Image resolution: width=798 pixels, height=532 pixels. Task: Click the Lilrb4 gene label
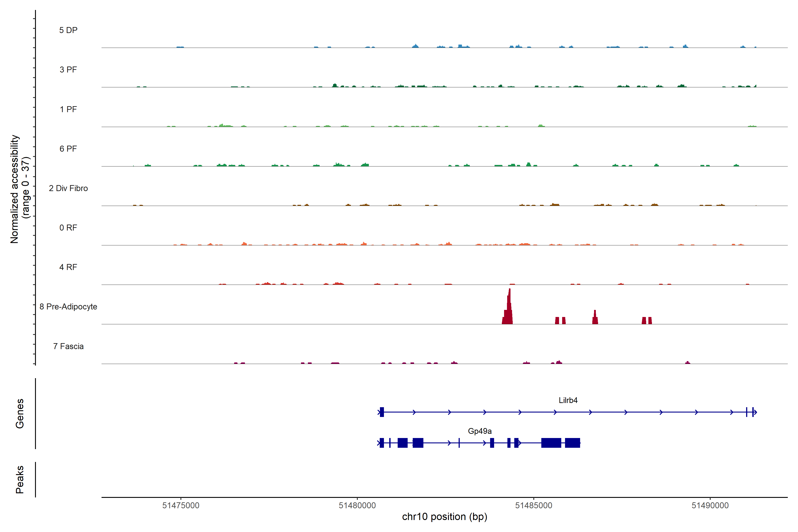click(568, 400)
